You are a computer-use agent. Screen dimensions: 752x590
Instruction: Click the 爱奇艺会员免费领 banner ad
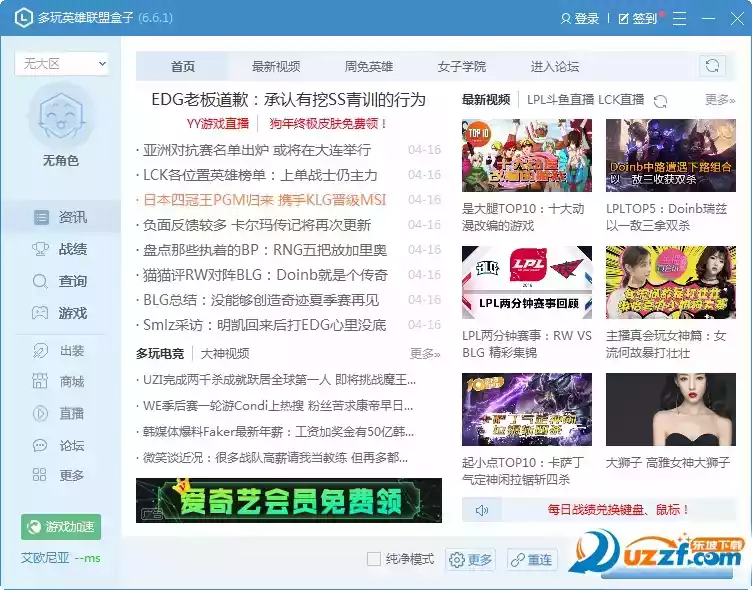click(289, 500)
